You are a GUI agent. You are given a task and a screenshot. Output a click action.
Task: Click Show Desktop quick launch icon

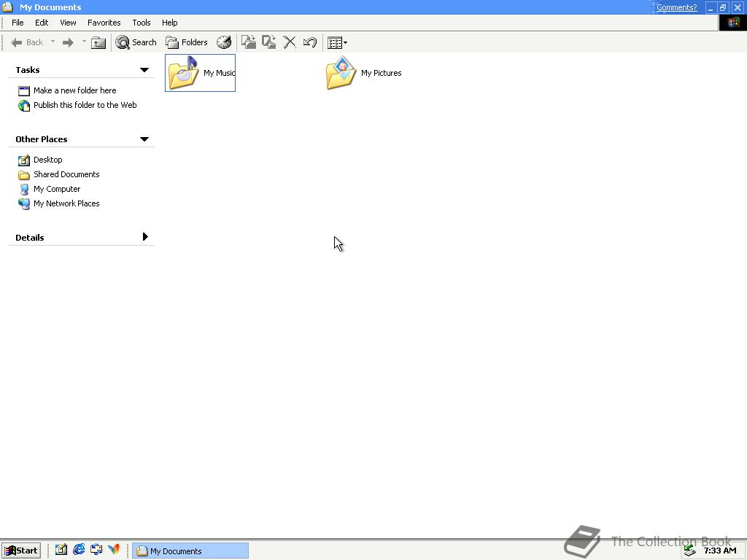click(61, 550)
